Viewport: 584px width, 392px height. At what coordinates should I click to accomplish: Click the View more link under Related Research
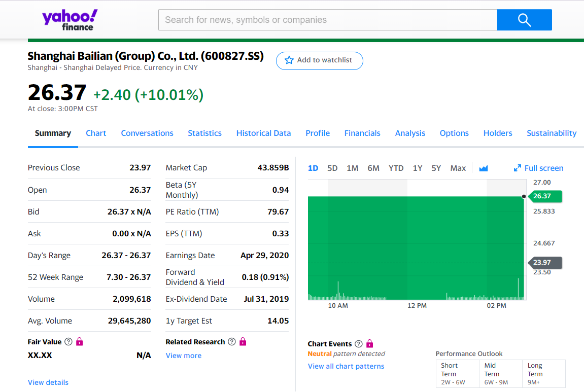click(x=184, y=355)
